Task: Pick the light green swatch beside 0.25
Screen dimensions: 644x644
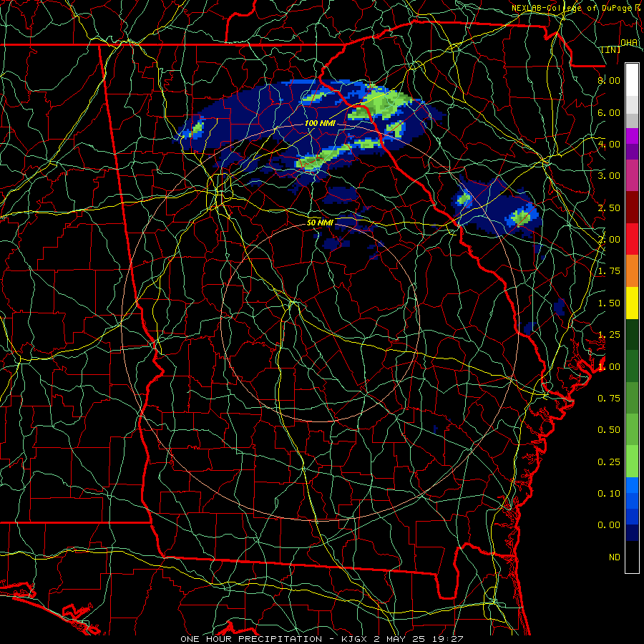Action: (632, 462)
